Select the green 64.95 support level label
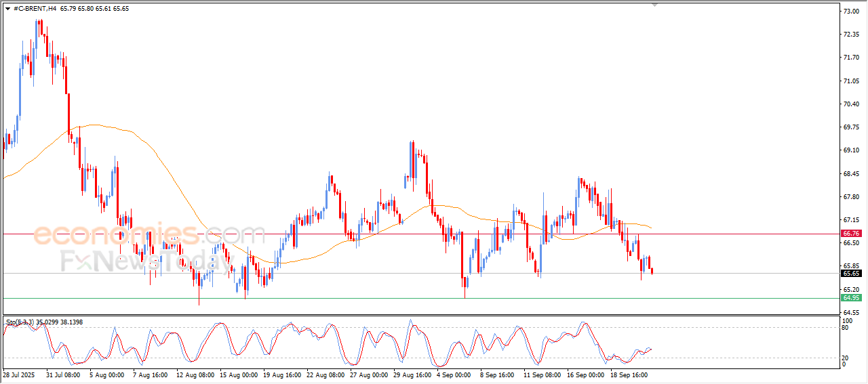Viewport: 868px width, 384px height. tap(851, 298)
